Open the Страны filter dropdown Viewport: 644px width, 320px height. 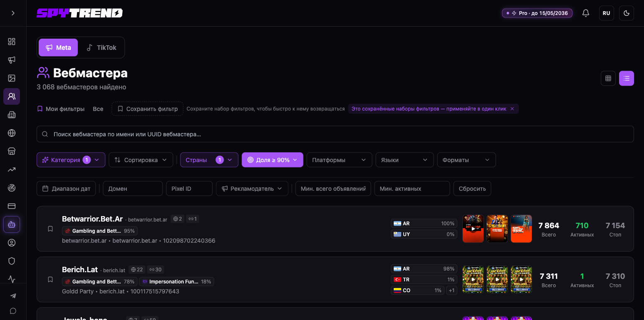209,160
